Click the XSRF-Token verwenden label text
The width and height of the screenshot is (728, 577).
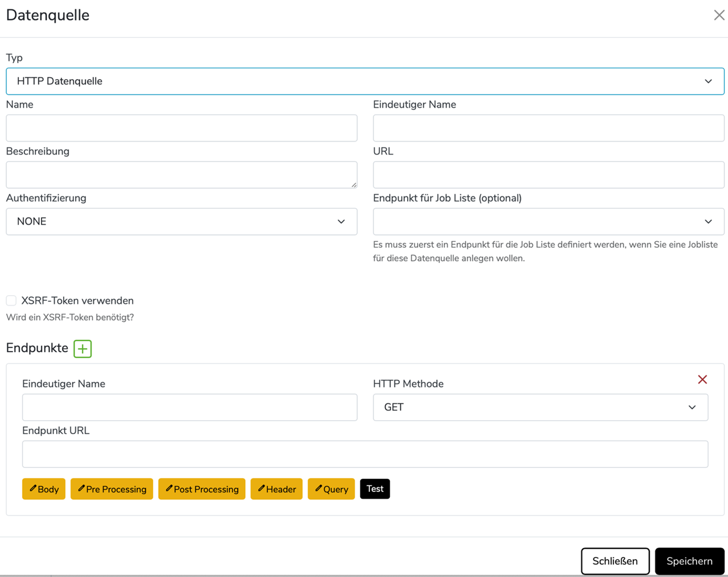point(78,301)
